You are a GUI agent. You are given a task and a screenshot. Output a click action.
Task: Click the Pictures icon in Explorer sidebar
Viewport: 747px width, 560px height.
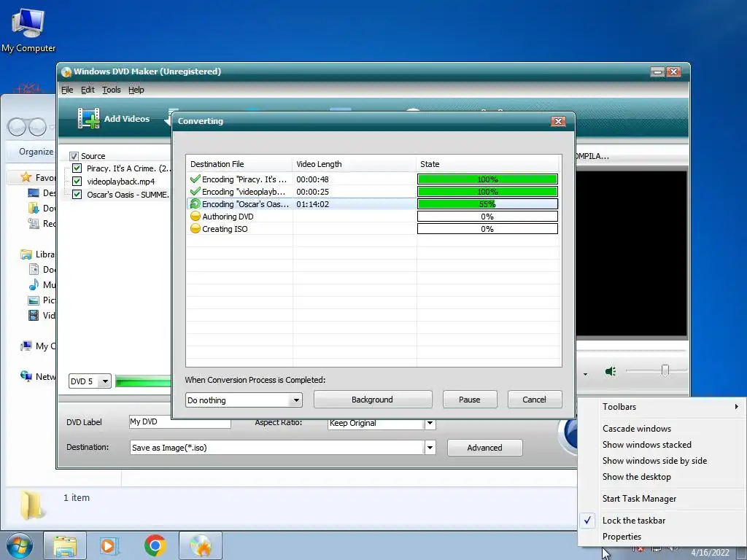pos(34,300)
